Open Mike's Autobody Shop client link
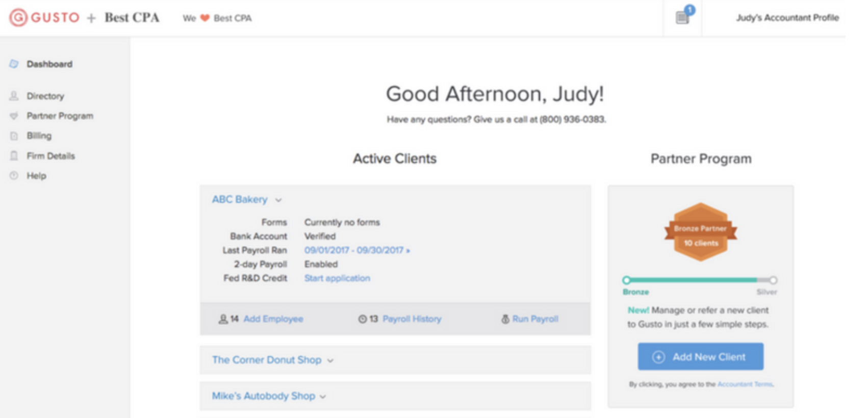The image size is (868, 418). (264, 396)
